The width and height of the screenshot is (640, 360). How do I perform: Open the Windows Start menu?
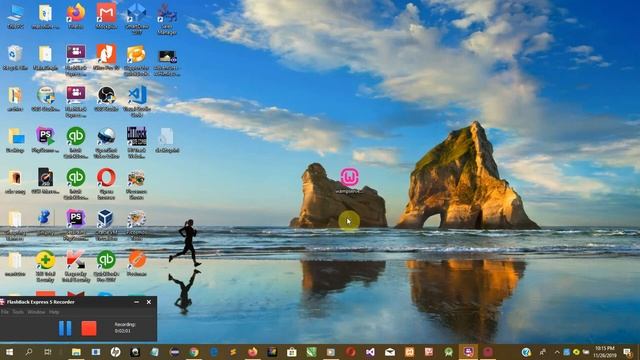point(9,352)
